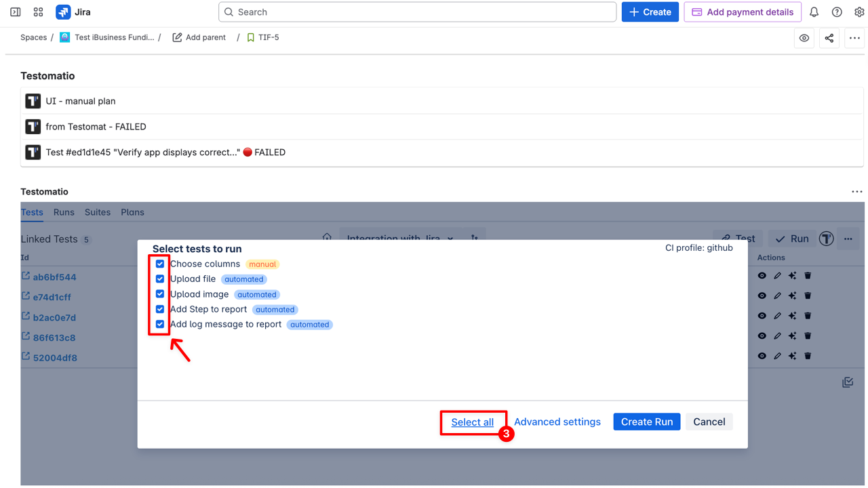868x488 pixels.
Task: Switch to the Plans tab
Action: point(132,212)
